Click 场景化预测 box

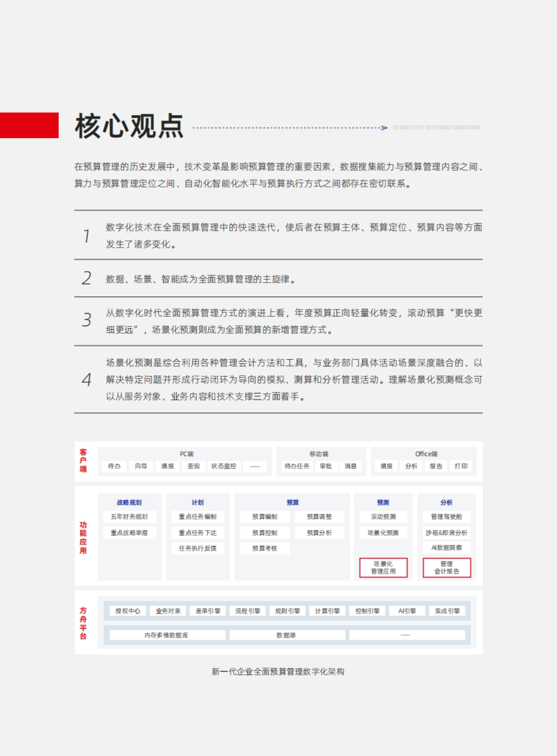[x=383, y=533]
